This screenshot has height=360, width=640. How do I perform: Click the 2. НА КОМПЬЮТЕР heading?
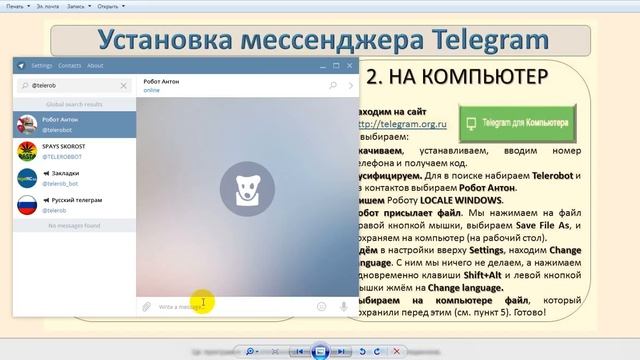click(x=457, y=77)
